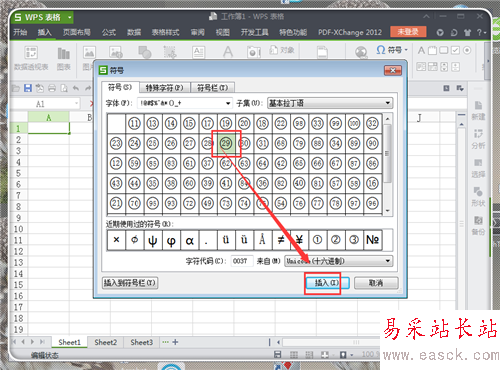Click the 对象 object button
The image size is (500, 370).
pos(282,50)
